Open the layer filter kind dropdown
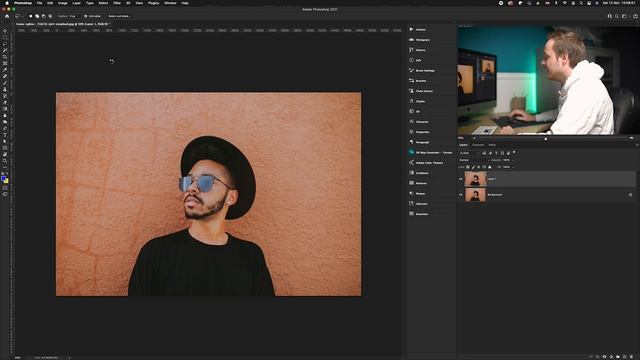The image size is (640, 360). click(469, 153)
